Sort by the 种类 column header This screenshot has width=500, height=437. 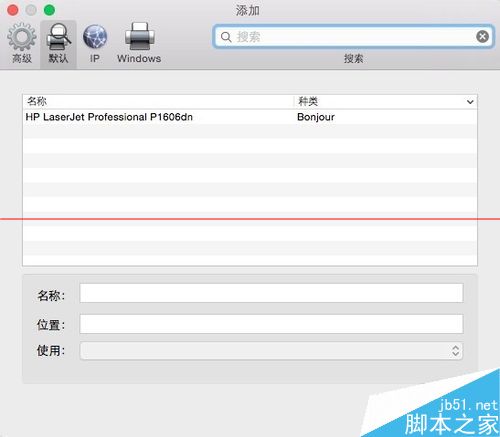385,101
